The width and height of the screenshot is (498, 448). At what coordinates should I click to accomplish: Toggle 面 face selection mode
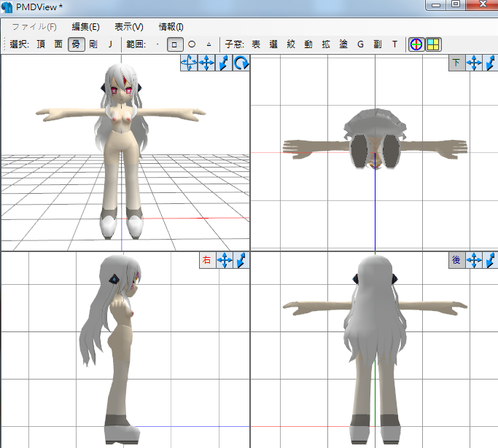click(x=58, y=44)
